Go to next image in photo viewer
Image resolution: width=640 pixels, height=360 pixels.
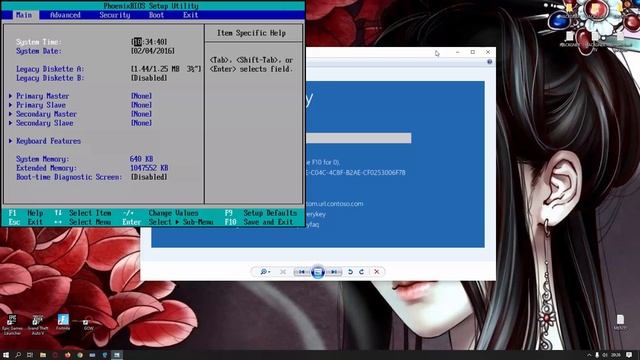pyautogui.click(x=334, y=272)
